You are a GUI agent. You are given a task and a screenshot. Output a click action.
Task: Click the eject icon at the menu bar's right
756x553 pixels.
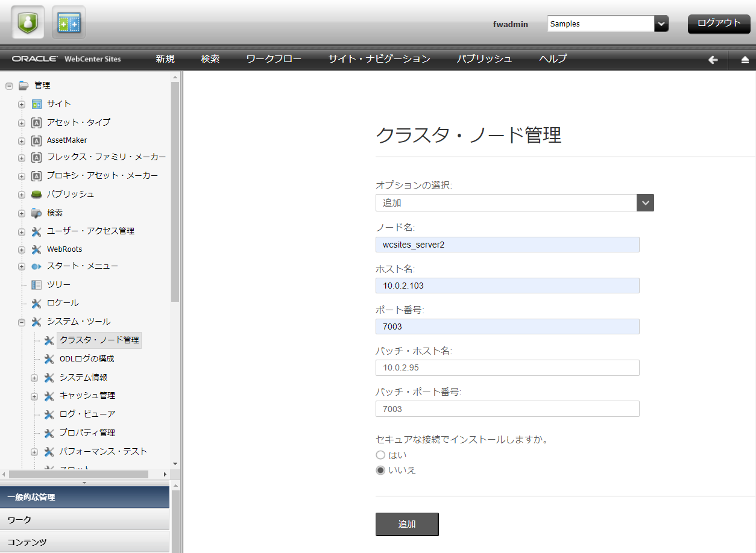point(745,60)
